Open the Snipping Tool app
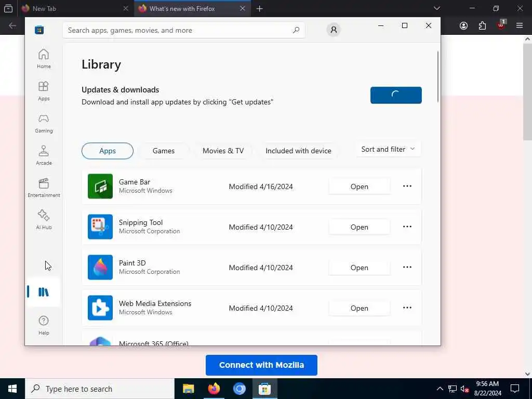Screen dimensions: 532x399 click(360, 227)
